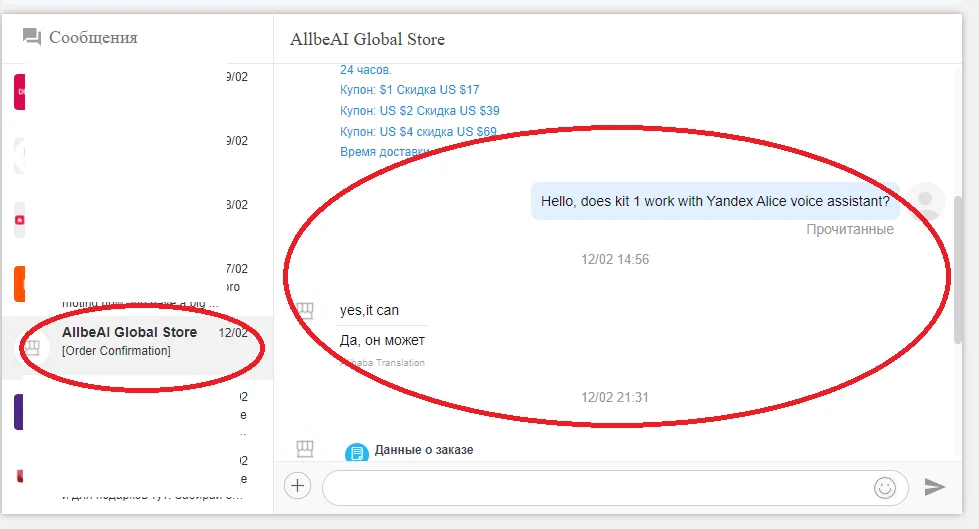
Task: Click the timestamp '12/02 14:56'
Action: 615,259
